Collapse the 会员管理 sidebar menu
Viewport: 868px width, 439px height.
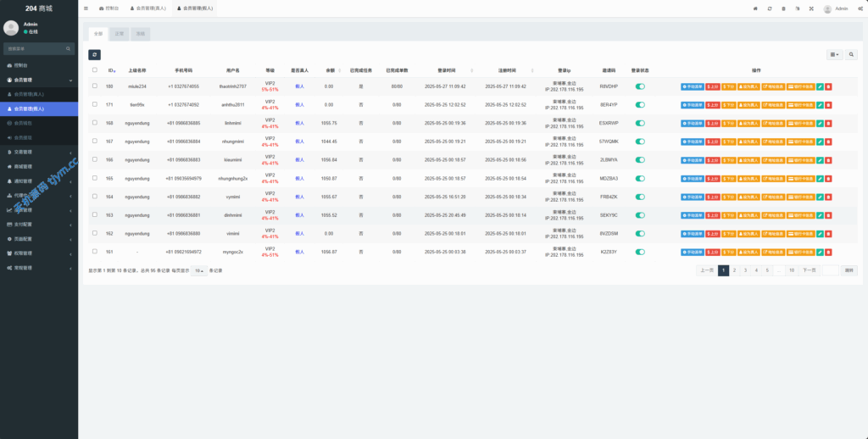pos(39,80)
